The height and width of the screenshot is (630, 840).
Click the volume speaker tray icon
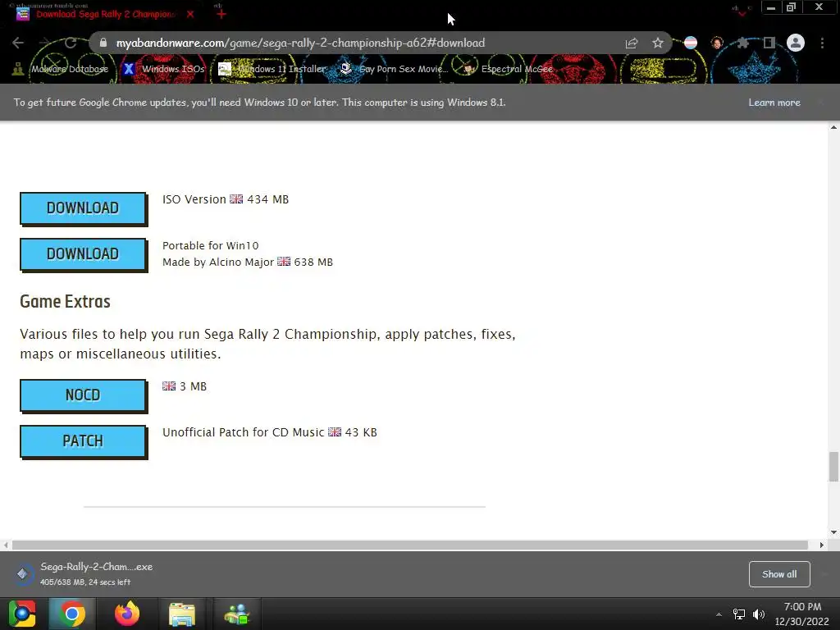[x=759, y=614]
